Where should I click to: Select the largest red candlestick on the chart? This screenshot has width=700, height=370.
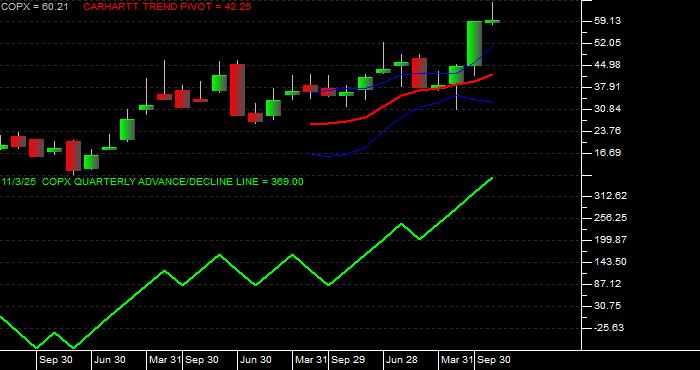(238, 90)
